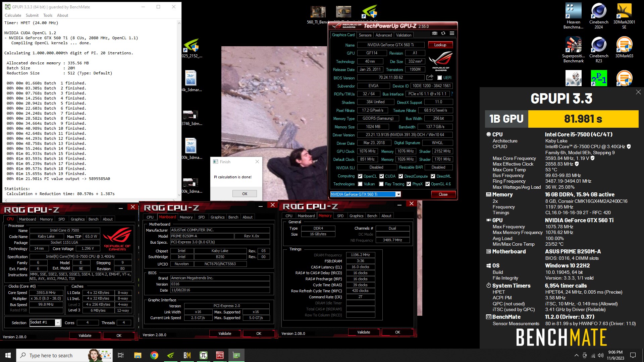Image resolution: width=644 pixels, height=362 pixels.
Task: Click the Close button in GPU-Z
Action: click(443, 194)
